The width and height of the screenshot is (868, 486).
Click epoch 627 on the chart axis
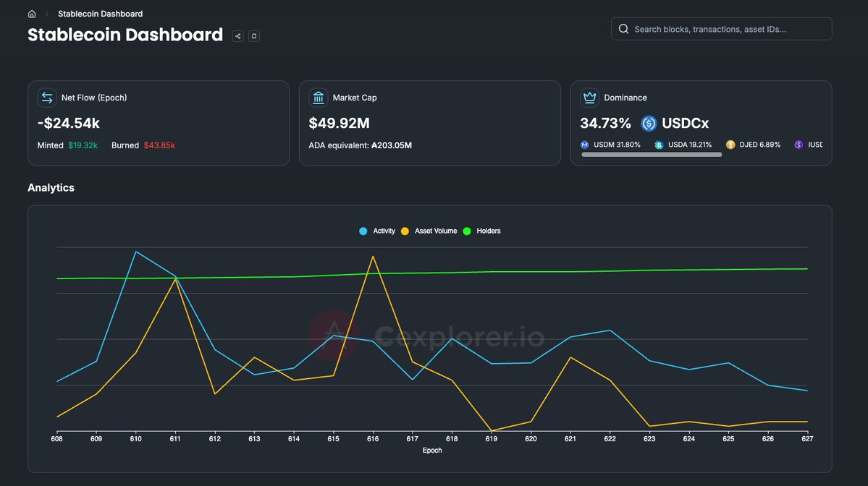pos(807,439)
